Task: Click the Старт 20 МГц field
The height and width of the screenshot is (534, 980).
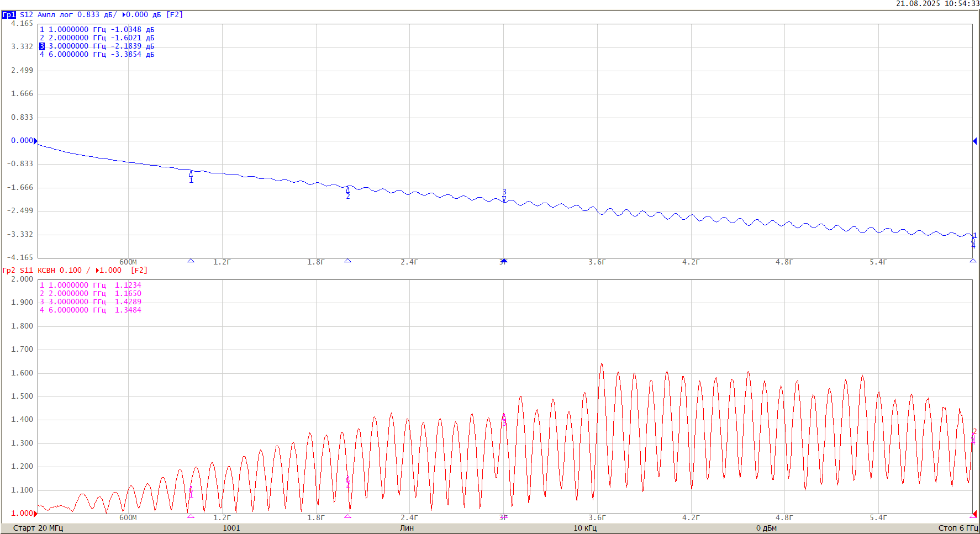Action: tap(38, 528)
